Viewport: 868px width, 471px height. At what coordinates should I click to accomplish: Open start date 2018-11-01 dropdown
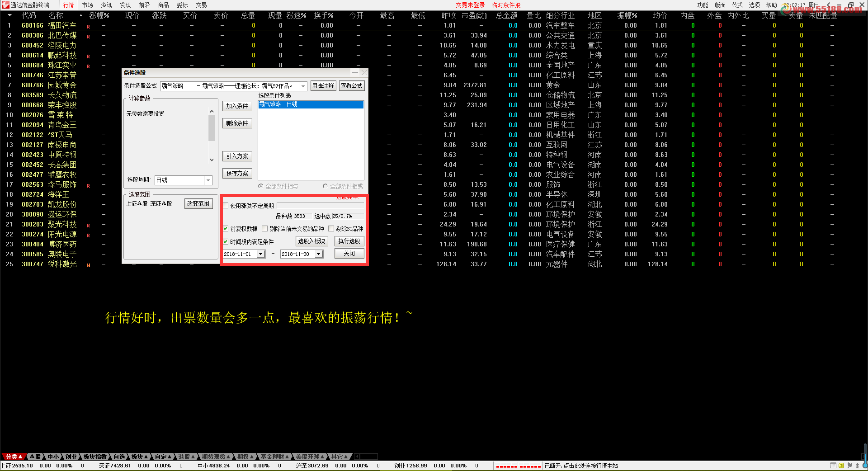click(x=261, y=254)
